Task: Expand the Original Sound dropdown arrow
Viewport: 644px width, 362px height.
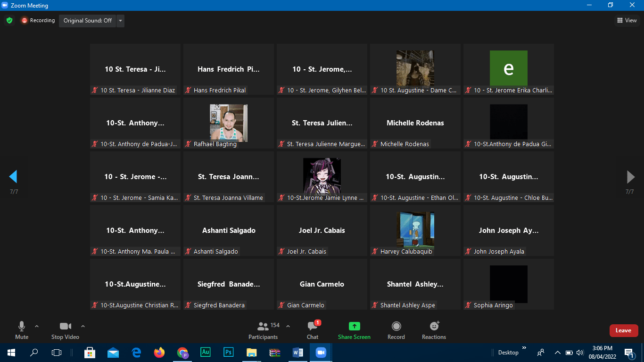Action: pos(121,21)
